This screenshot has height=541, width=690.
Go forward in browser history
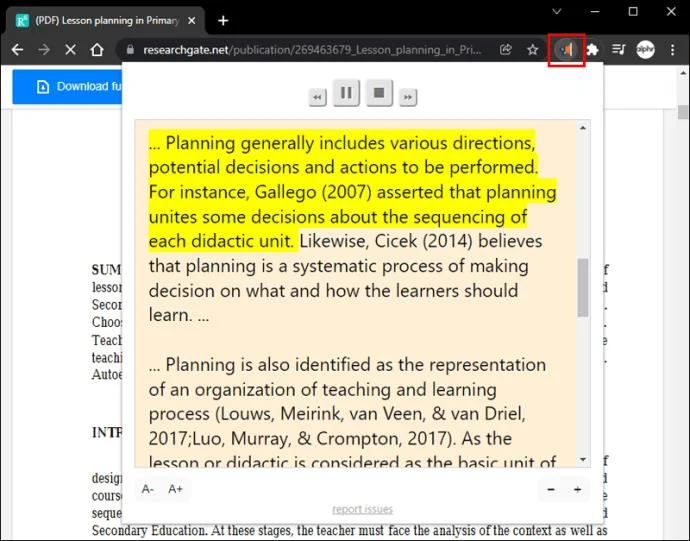(x=44, y=50)
